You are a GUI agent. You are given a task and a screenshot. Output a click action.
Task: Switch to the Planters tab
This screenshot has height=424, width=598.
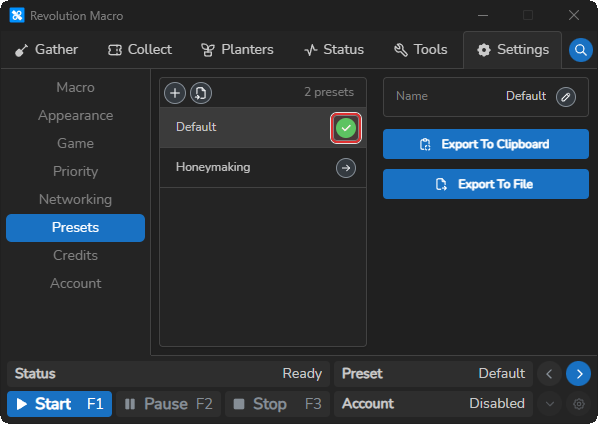click(237, 50)
